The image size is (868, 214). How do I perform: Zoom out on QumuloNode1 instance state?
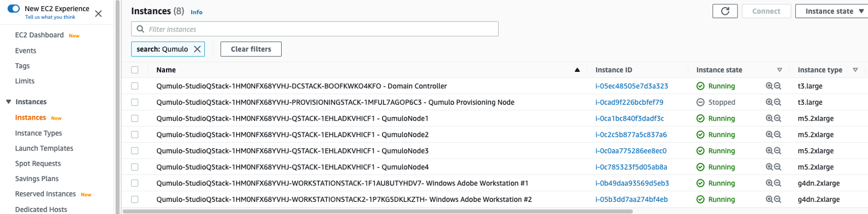778,119
